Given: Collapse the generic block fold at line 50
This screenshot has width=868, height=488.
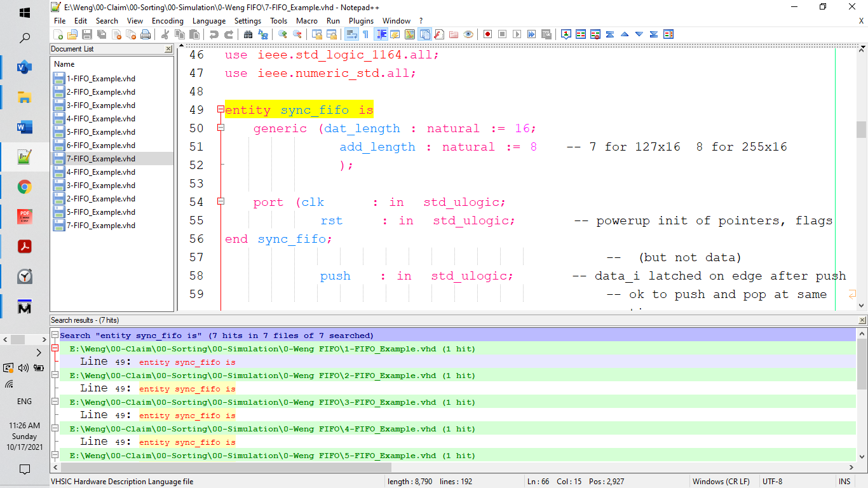Looking at the screenshot, I should click(220, 128).
